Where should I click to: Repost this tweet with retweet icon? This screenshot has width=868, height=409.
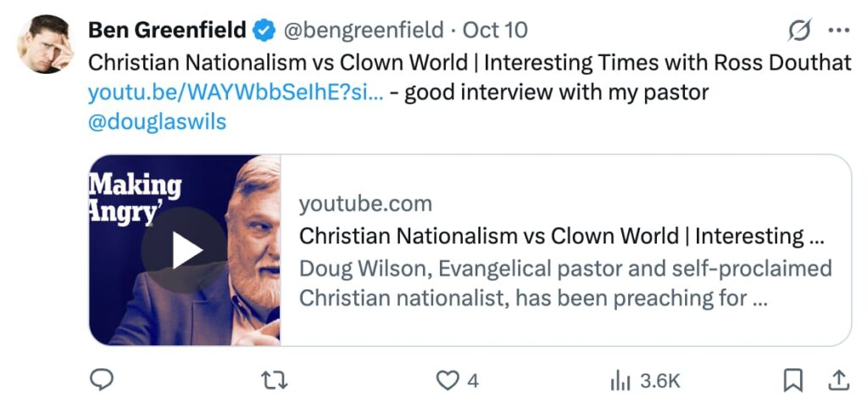[273, 381]
